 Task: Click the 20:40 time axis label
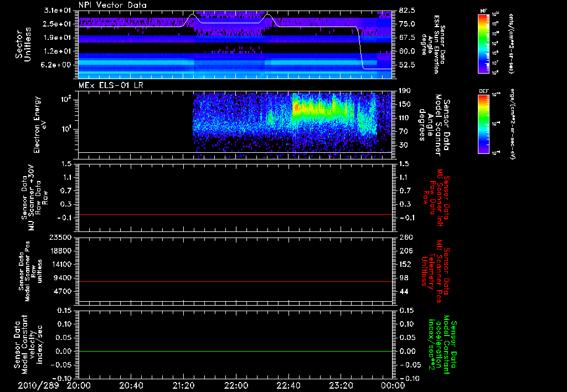click(x=131, y=385)
